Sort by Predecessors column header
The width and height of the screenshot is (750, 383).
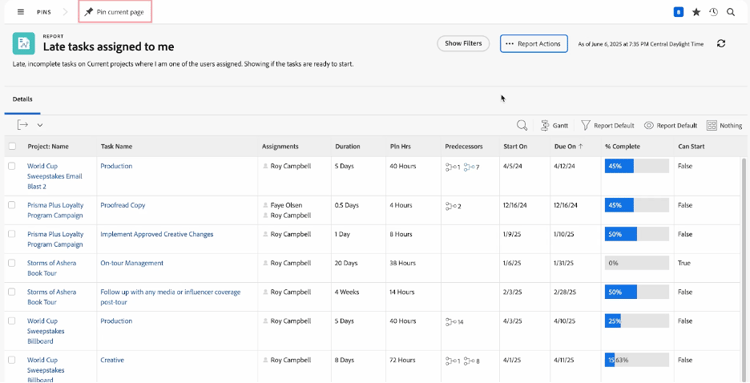[x=463, y=146]
